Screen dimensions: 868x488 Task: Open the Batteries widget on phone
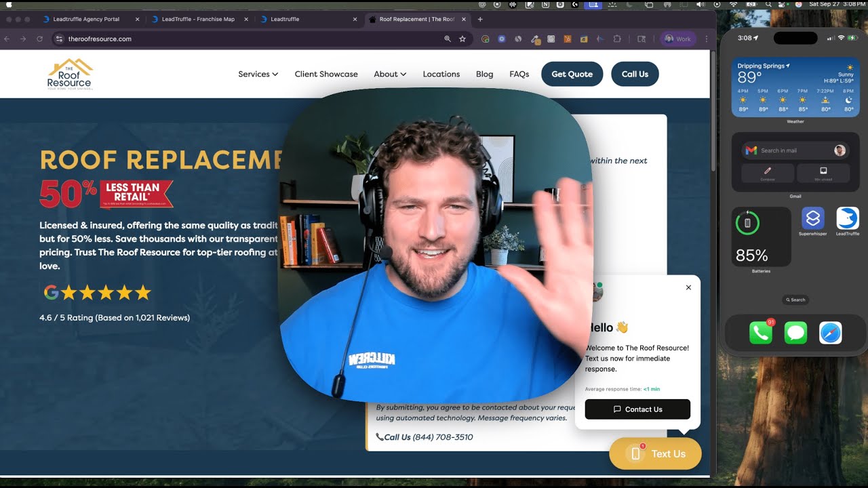pyautogui.click(x=762, y=237)
